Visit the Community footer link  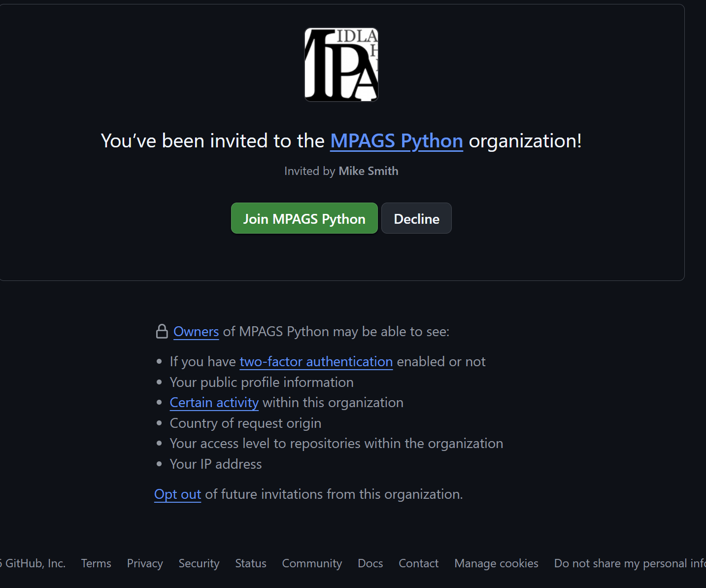[312, 563]
